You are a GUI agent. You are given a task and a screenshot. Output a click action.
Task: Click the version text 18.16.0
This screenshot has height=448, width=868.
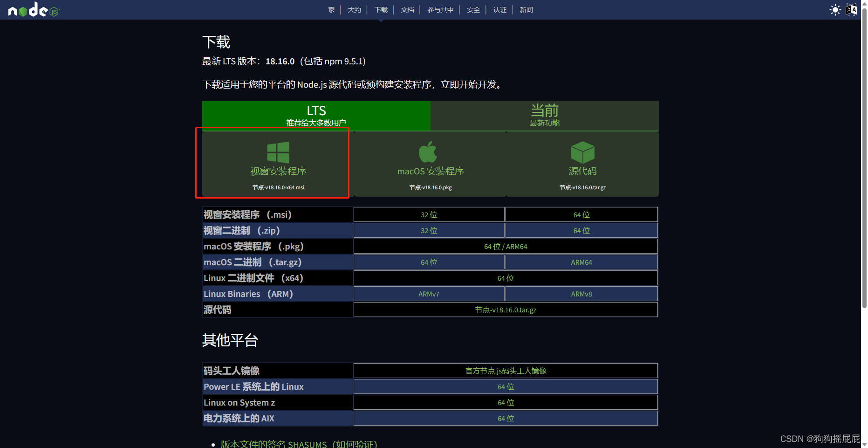pos(280,61)
